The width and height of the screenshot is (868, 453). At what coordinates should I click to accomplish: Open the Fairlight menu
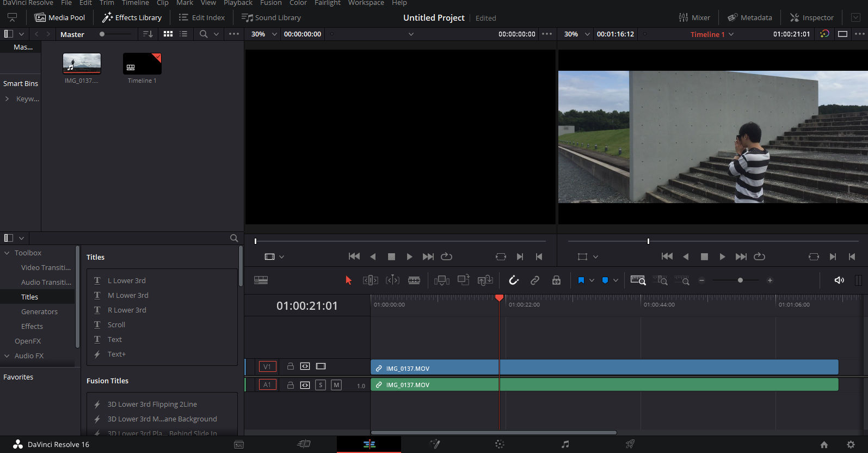tap(328, 3)
